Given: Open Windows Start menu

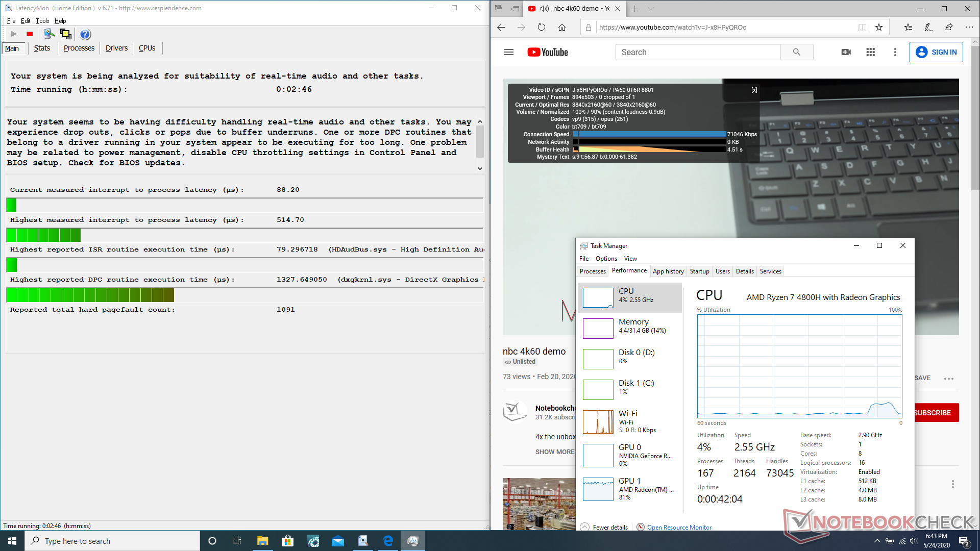Looking at the screenshot, I should 12,541.
